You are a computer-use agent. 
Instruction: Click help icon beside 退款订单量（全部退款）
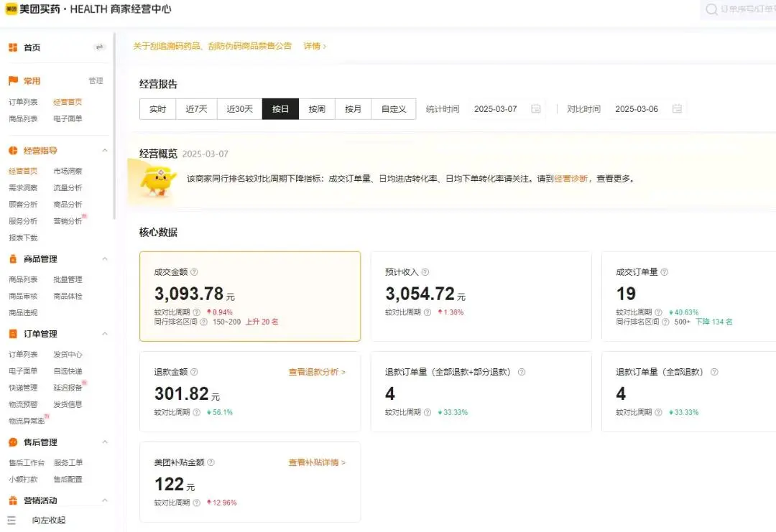[714, 372]
